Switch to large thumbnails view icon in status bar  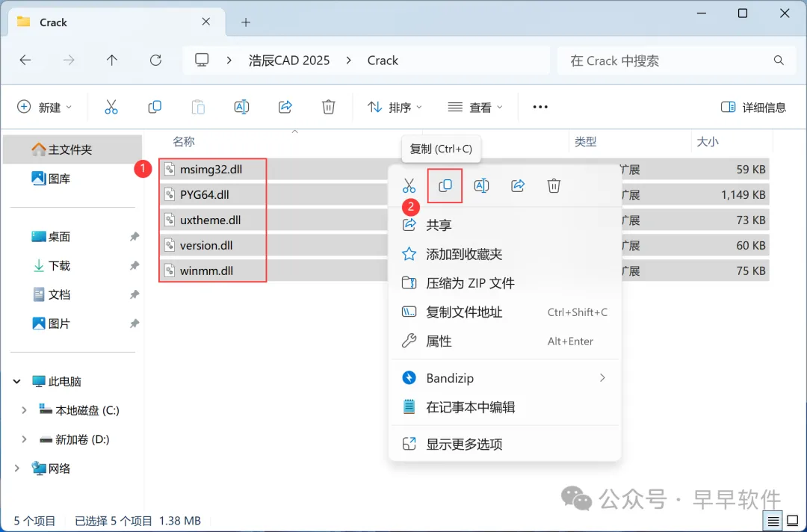click(793, 522)
